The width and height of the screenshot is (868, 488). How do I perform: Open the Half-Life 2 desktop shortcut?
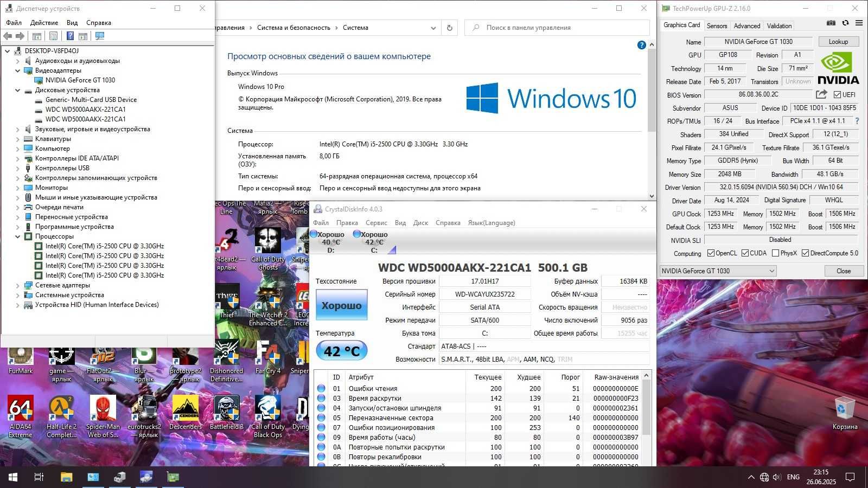61,417
